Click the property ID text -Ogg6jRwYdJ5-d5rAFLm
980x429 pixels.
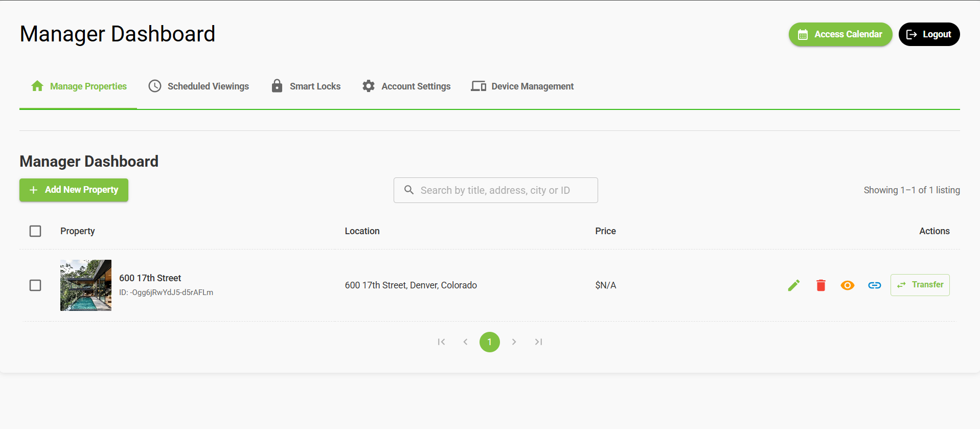click(166, 292)
